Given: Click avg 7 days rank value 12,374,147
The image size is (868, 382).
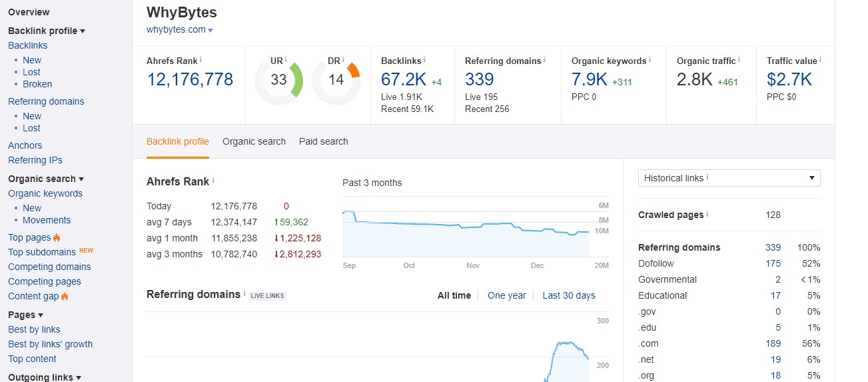Looking at the screenshot, I should [234, 222].
